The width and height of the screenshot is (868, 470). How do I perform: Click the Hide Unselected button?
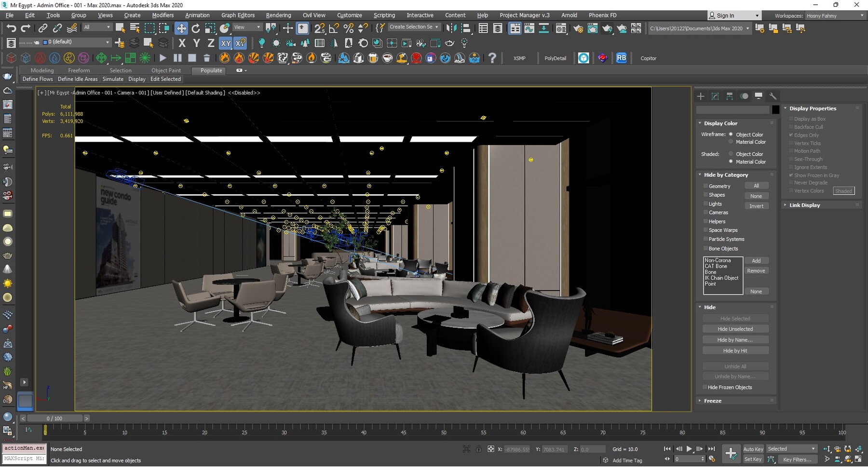pos(735,329)
